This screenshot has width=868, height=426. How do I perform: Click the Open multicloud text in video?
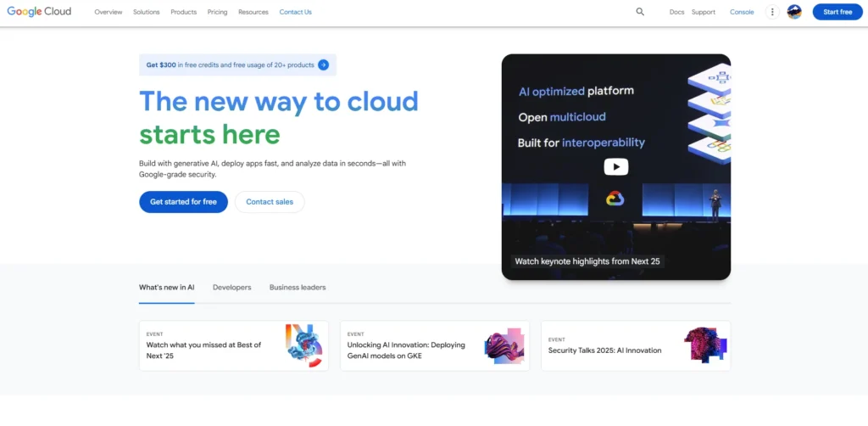coord(562,117)
